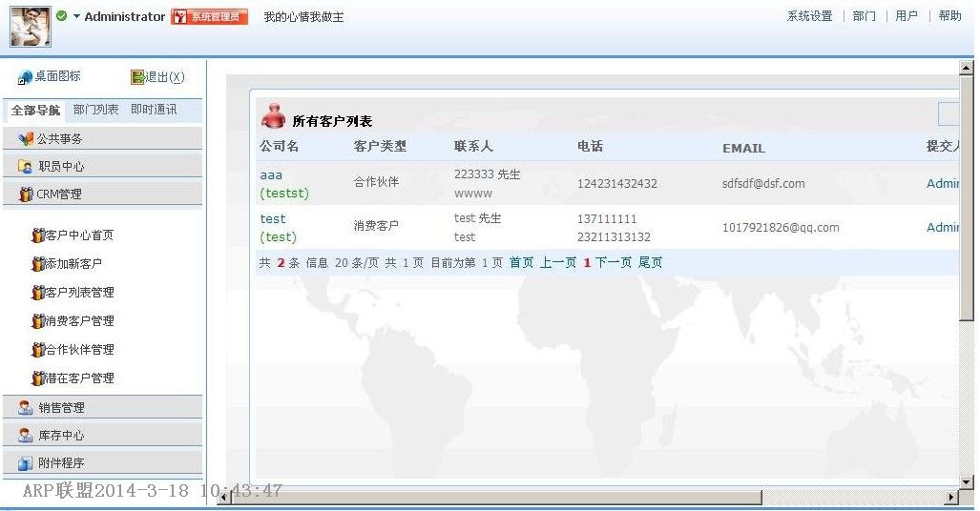Image resolution: width=980 pixels, height=511 pixels.
Task: Click the icon next to 客户列表管理
Action: [37, 293]
